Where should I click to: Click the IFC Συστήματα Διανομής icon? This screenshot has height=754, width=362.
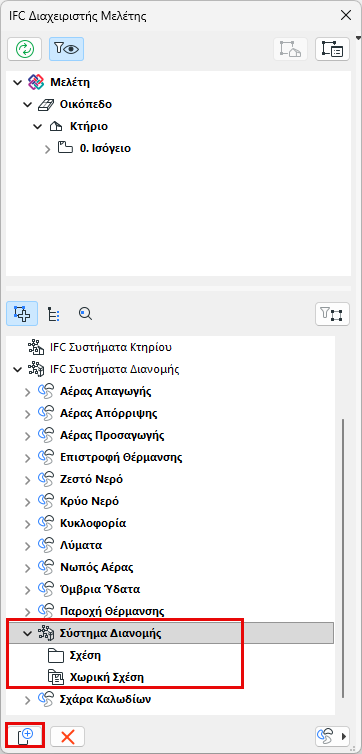click(36, 369)
